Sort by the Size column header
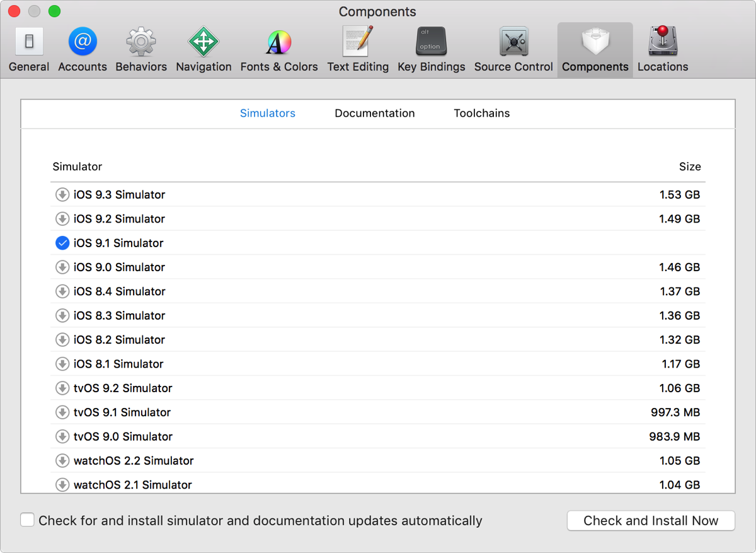 [690, 166]
